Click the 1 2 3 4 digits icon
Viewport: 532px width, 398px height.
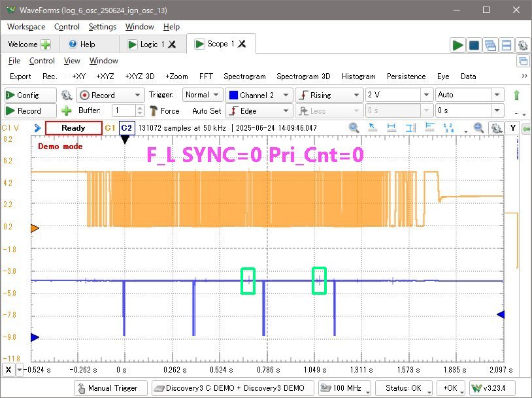click(448, 128)
